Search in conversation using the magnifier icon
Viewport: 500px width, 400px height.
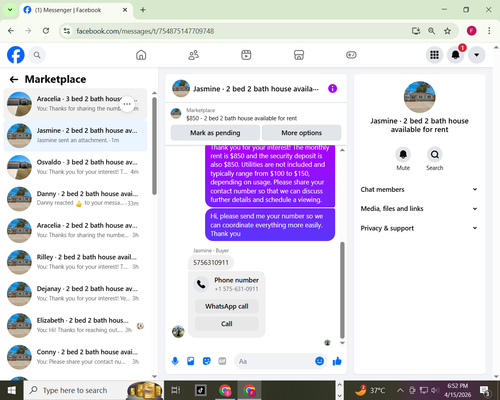[x=435, y=155]
